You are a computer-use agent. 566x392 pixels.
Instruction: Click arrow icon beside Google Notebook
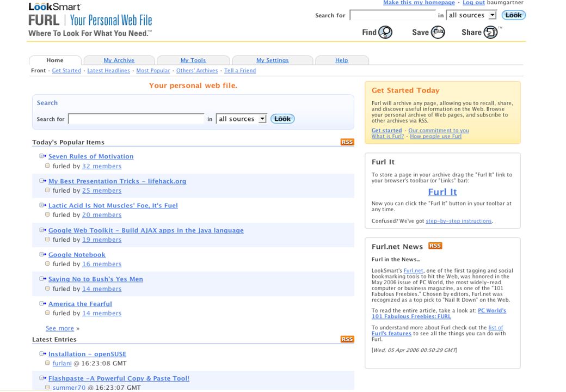point(43,254)
